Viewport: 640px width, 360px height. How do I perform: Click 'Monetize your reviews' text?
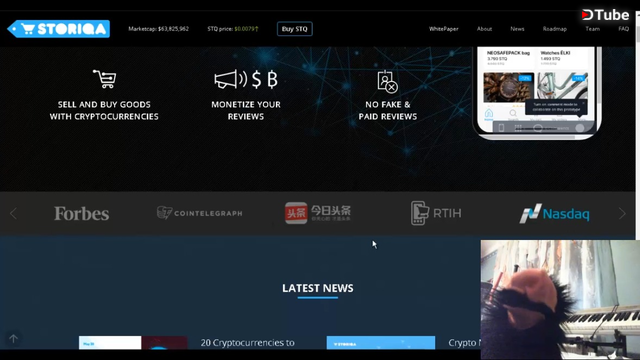246,111
